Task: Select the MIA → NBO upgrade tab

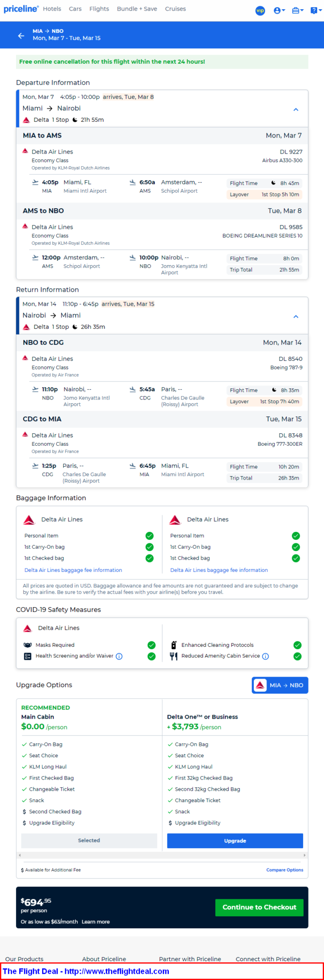Action: tap(280, 685)
